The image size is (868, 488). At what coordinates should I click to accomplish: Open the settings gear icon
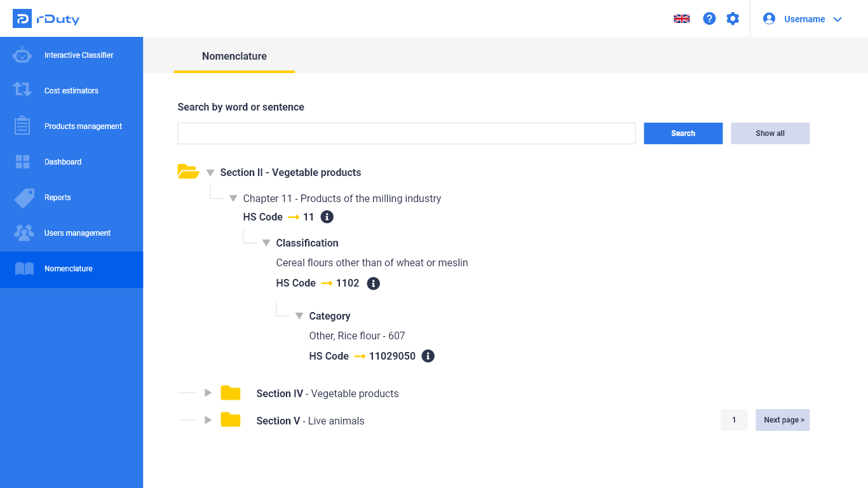(x=733, y=18)
